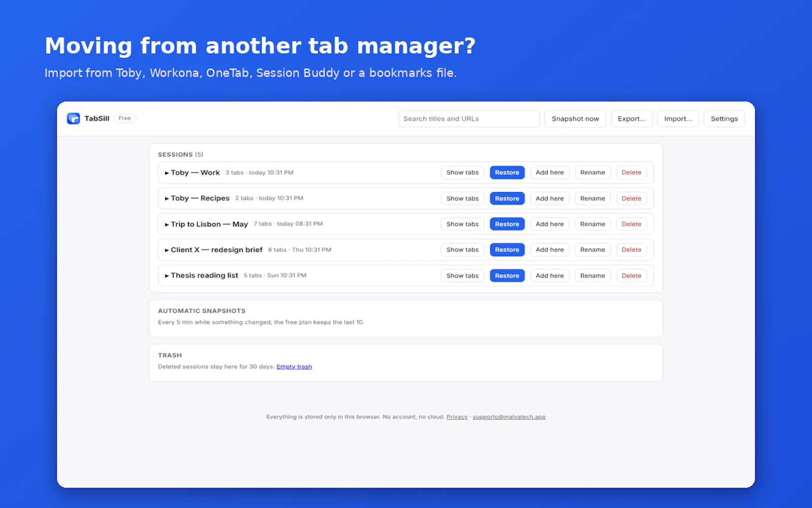Image resolution: width=812 pixels, height=508 pixels.
Task: Add Client X tabs here
Action: coord(550,250)
